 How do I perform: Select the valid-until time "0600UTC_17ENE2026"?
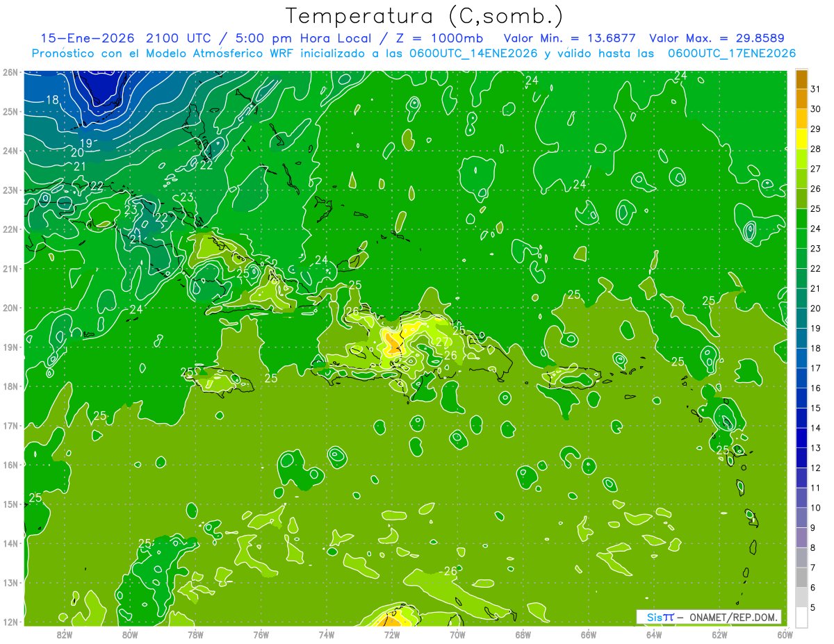[732, 53]
